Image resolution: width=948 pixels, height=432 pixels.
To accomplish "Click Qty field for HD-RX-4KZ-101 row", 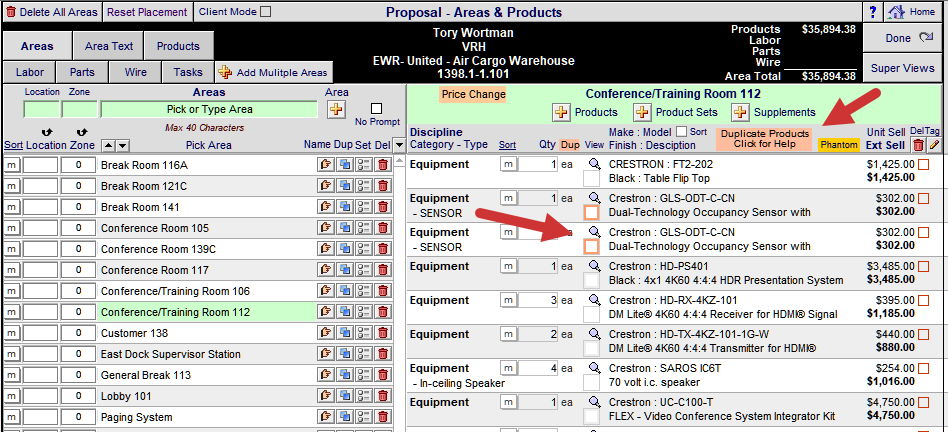I will 538,300.
